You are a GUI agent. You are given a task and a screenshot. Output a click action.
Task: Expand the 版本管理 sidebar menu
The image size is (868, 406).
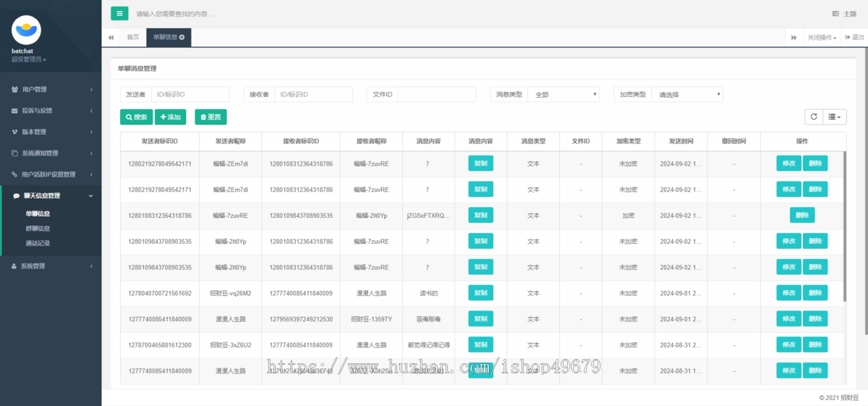pyautogui.click(x=51, y=132)
